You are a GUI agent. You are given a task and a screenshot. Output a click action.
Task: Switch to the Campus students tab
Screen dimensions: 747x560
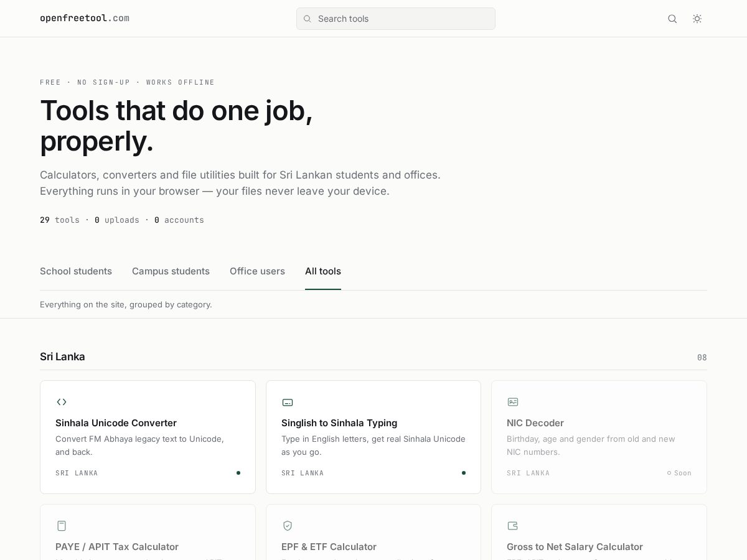171,271
